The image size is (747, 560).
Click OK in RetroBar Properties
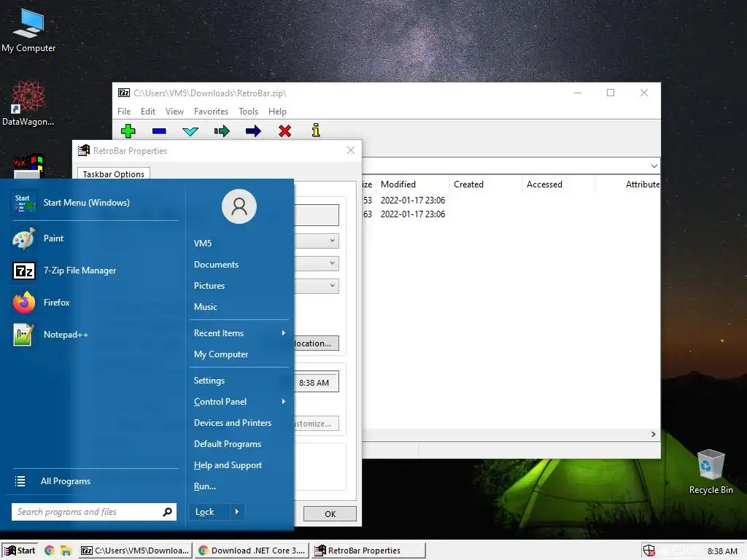click(330, 514)
